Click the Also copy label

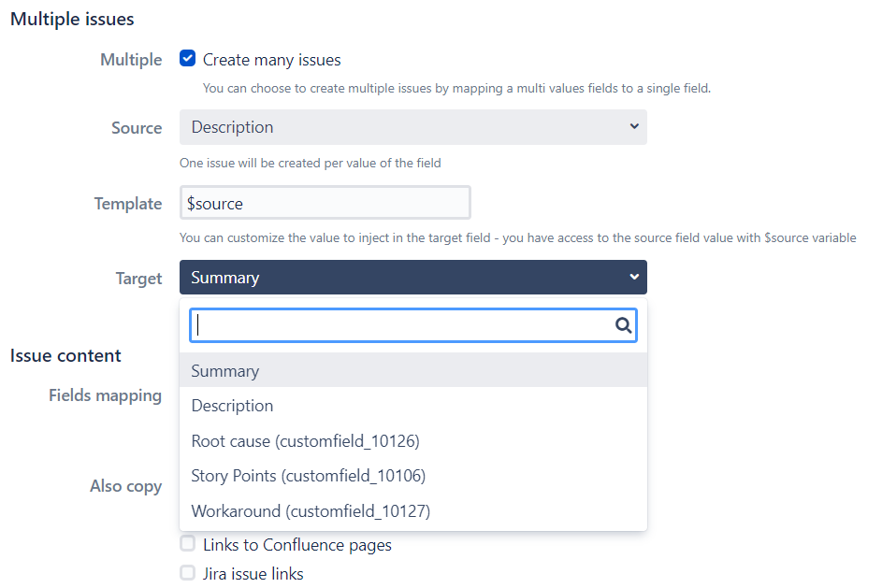(125, 486)
